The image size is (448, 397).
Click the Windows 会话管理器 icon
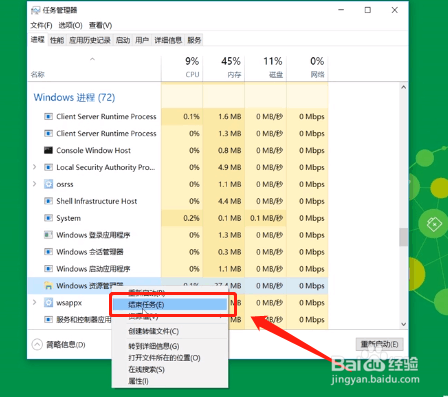[48, 252]
